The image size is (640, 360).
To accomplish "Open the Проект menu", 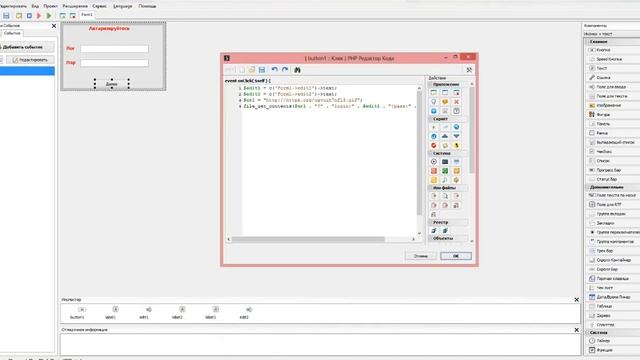I will [51, 6].
